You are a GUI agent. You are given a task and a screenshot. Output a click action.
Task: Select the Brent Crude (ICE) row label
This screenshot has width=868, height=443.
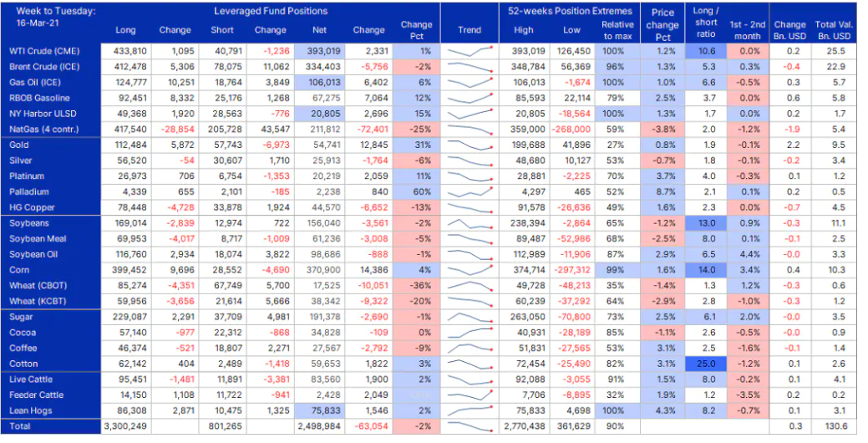[44, 67]
